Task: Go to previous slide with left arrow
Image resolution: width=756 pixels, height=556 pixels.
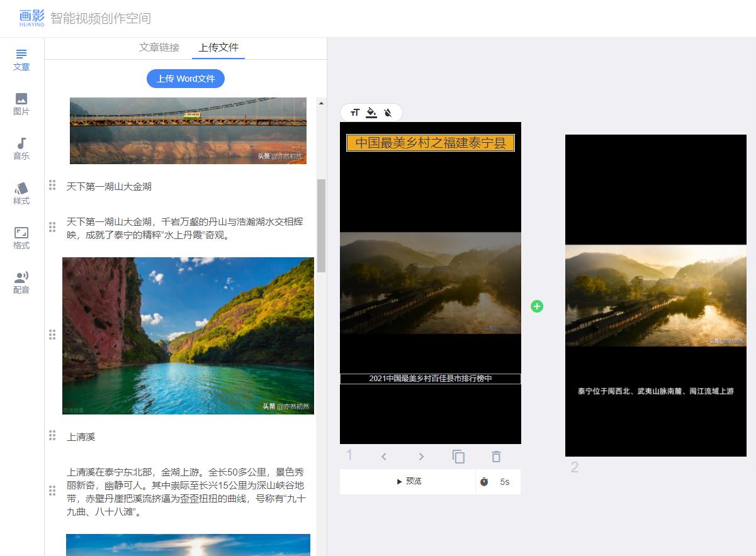Action: [x=383, y=457]
